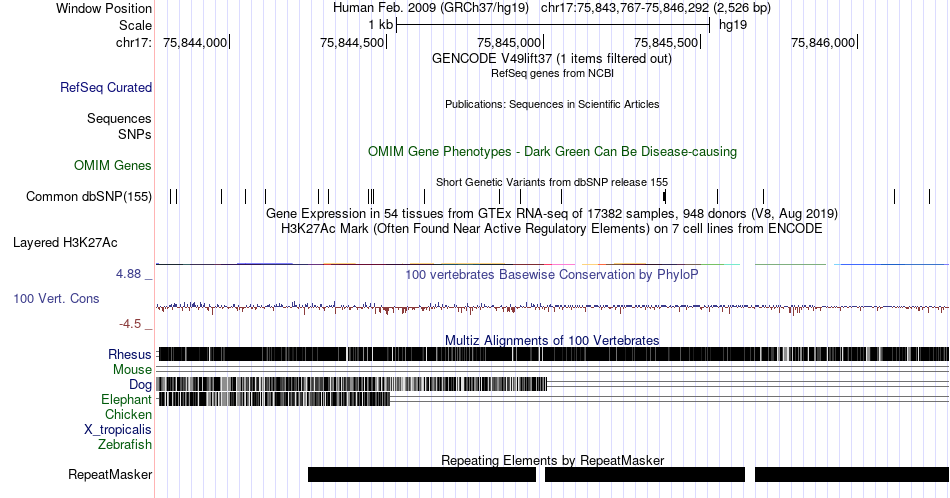Click the SNPs track label
950x498 pixels.
(135, 134)
